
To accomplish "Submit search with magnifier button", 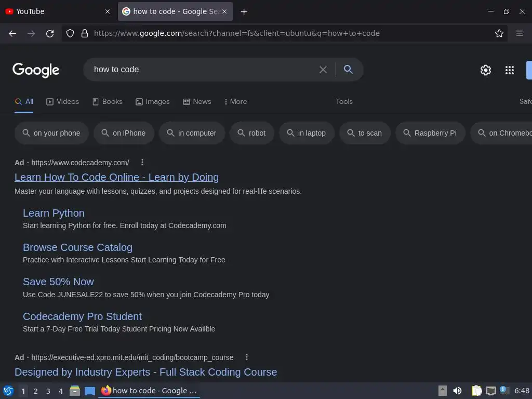I will coord(348,70).
